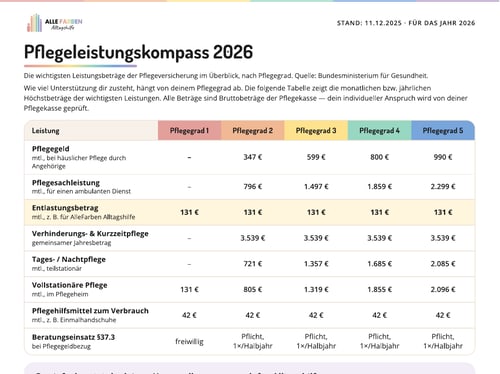
Task: Select the Pflegegrad 1 column header
Action: pos(189,131)
